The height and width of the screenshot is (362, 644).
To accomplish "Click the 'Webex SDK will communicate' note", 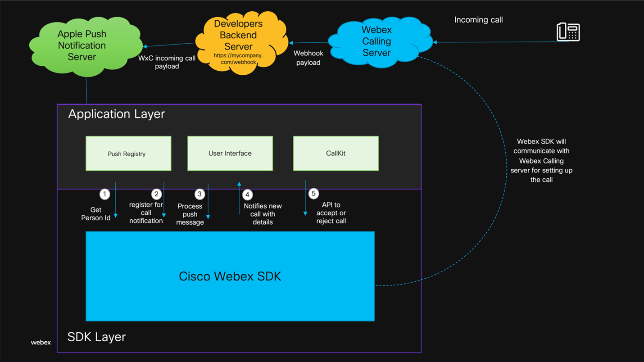I will pyautogui.click(x=541, y=160).
